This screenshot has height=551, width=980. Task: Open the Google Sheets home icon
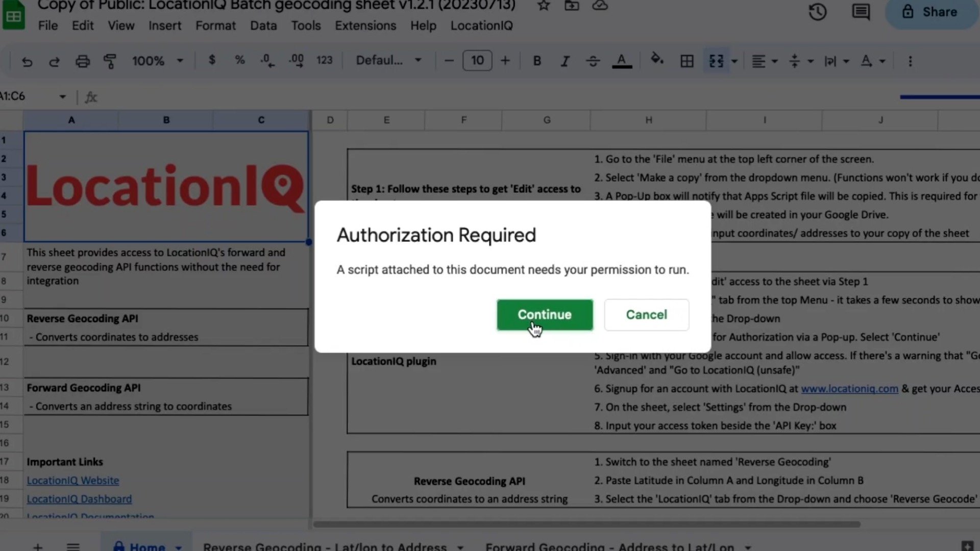pyautogui.click(x=13, y=15)
